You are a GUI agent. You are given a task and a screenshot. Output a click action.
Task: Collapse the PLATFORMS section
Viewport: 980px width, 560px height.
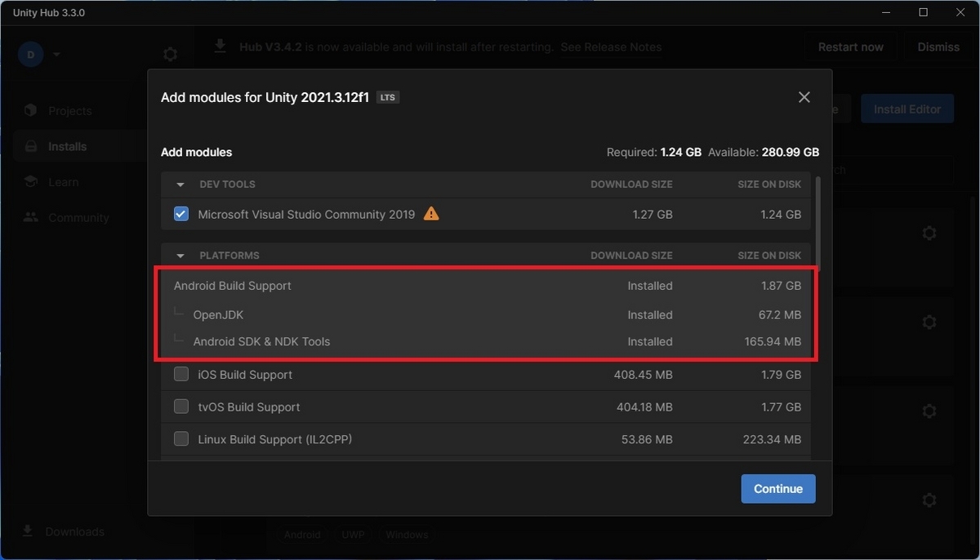(180, 256)
